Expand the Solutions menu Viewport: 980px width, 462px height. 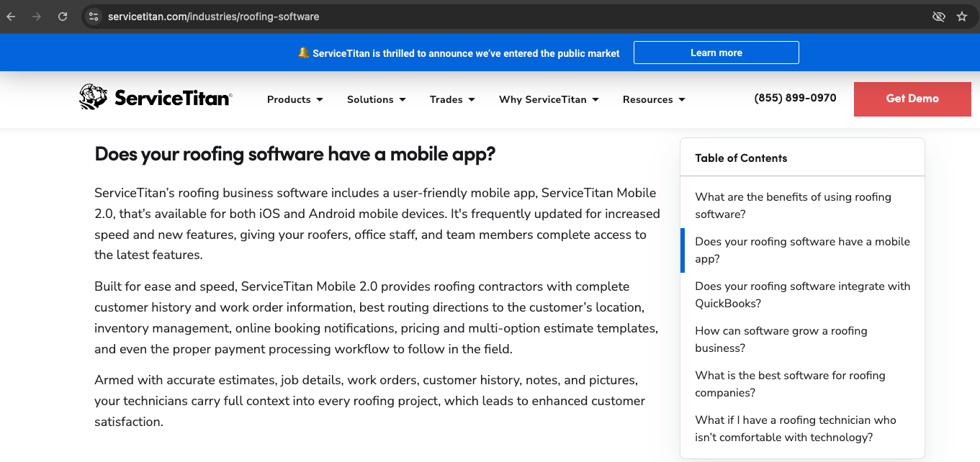pyautogui.click(x=377, y=99)
